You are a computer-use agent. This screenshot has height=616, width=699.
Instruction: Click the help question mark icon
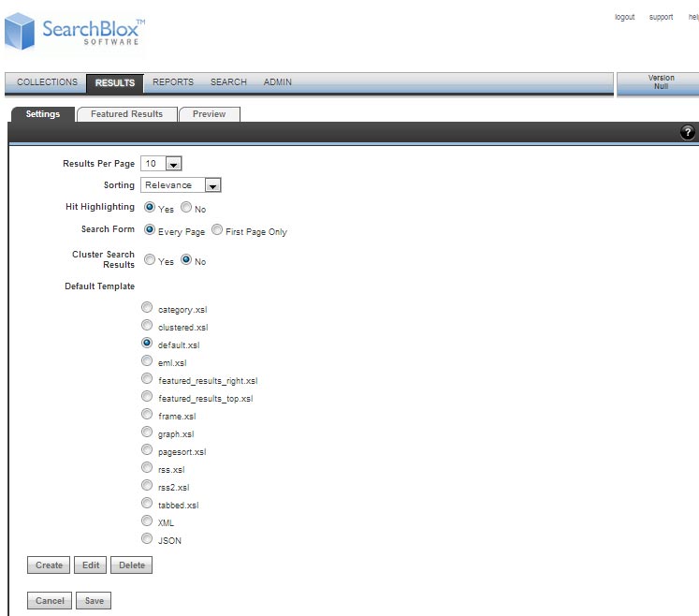(688, 133)
